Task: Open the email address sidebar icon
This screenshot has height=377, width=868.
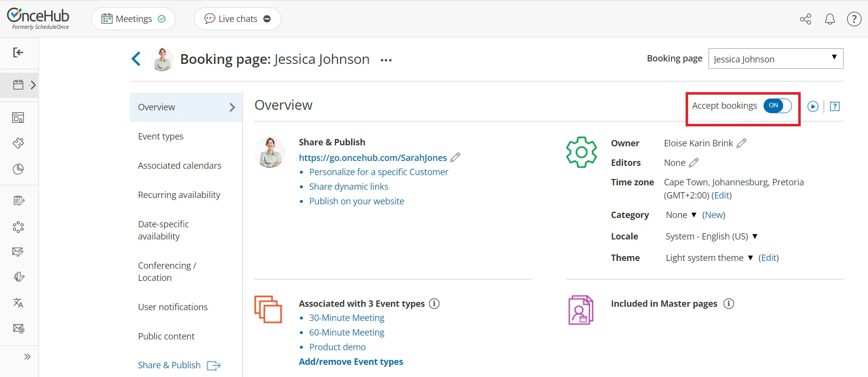Action: (x=19, y=328)
